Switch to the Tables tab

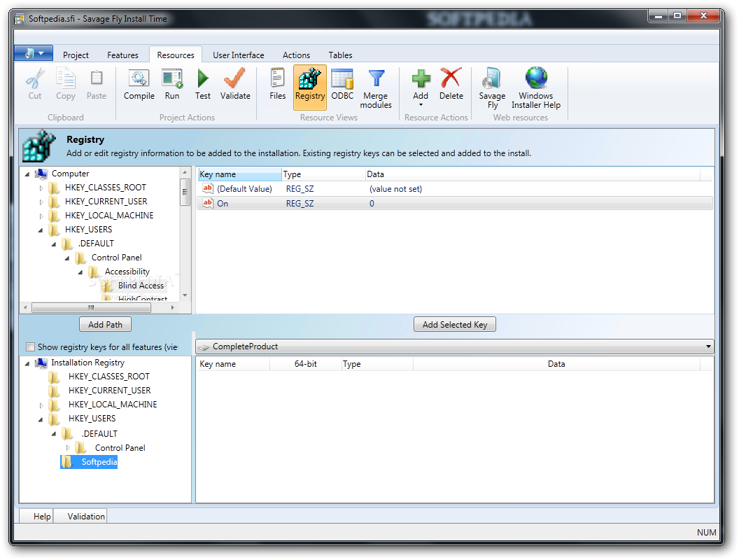click(340, 55)
